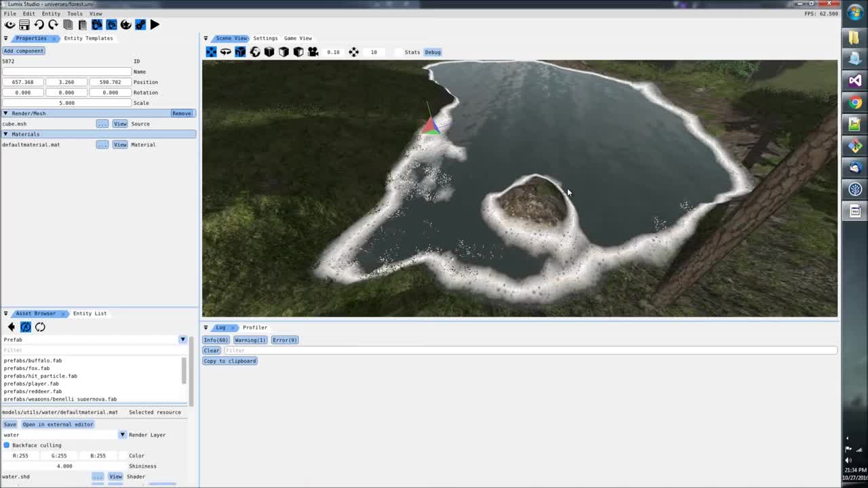Open the Prefab asset type dropdown
This screenshot has height=488, width=868.
182,340
